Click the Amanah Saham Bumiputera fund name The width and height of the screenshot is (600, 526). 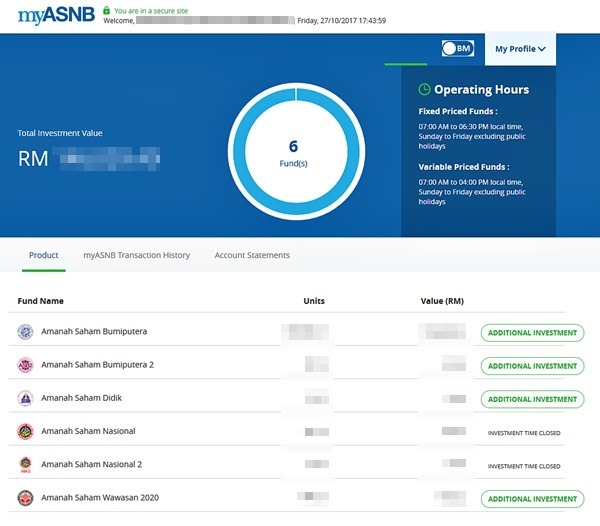point(94,331)
